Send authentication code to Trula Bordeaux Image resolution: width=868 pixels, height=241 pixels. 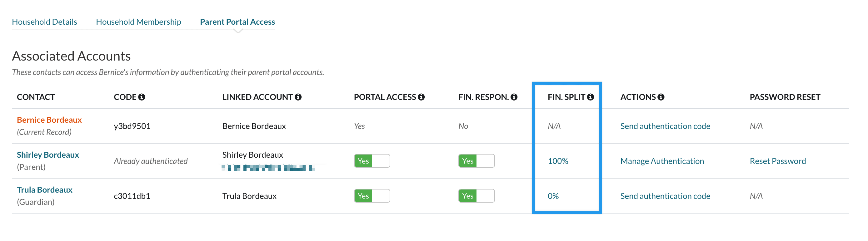coord(665,196)
